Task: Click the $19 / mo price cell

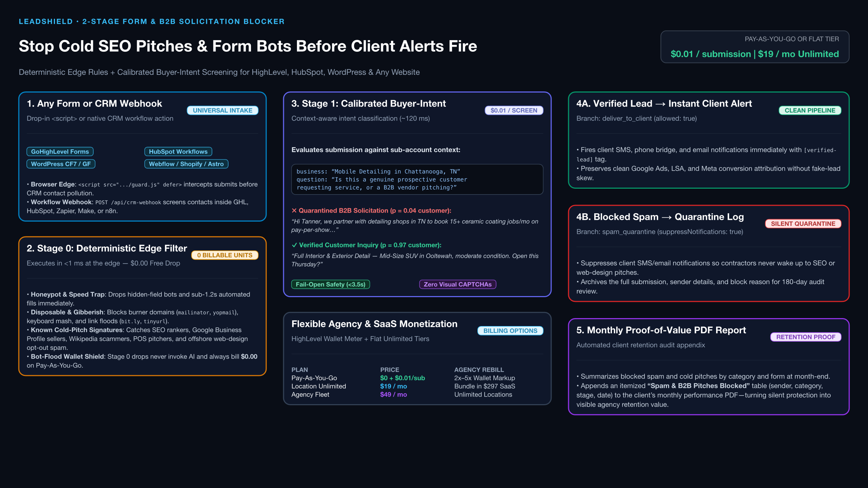Action: click(x=393, y=386)
